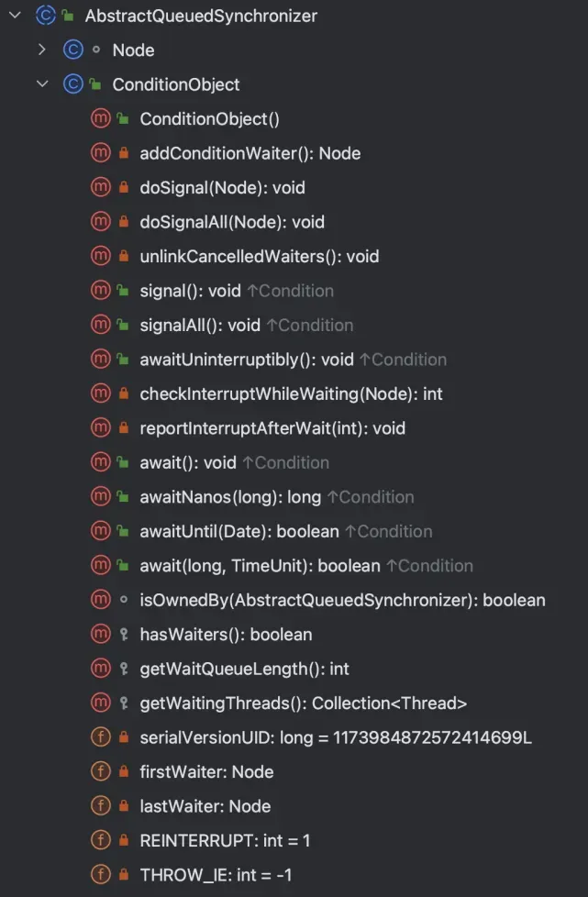
Task: Select the ConditionObject() constructor
Action: (210, 119)
